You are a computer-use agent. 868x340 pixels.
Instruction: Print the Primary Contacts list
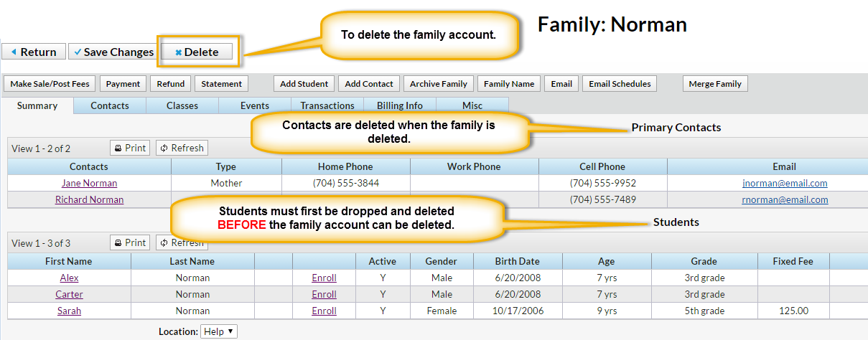pos(130,148)
